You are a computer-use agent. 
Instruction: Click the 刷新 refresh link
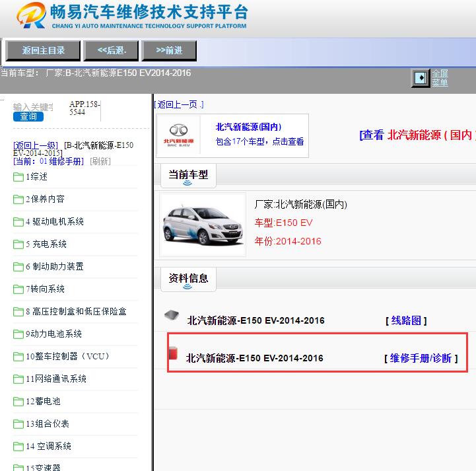point(100,161)
